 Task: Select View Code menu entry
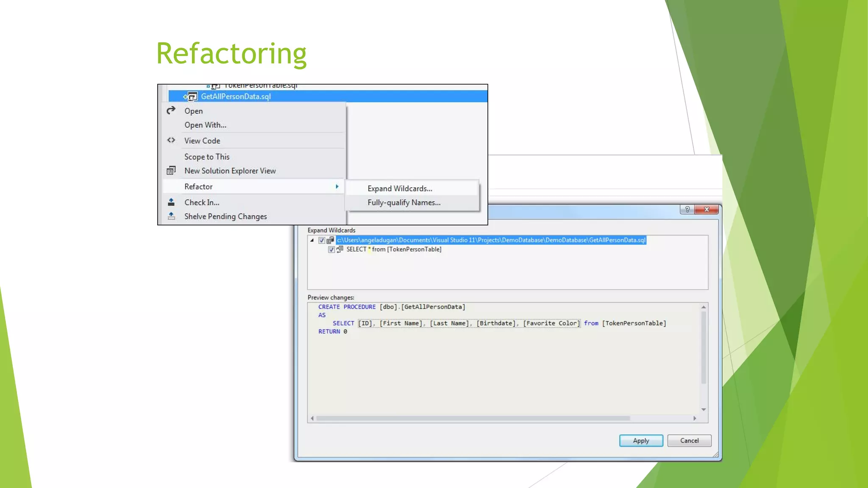202,141
